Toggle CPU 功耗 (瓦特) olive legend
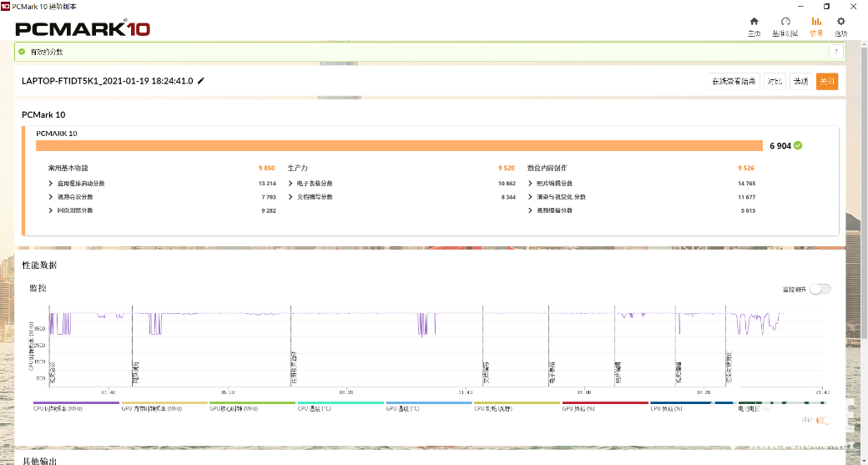Screen dimensions: 868x465 [517, 407]
